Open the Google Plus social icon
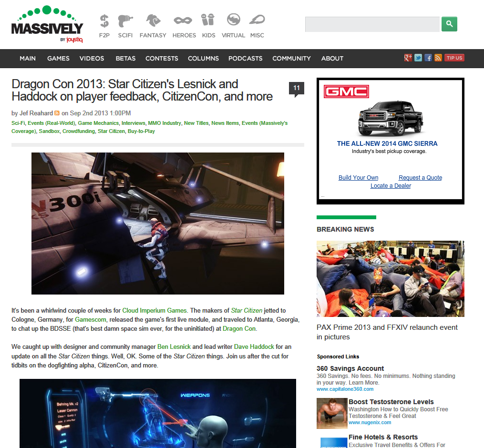This screenshot has width=484, height=448. [408, 58]
